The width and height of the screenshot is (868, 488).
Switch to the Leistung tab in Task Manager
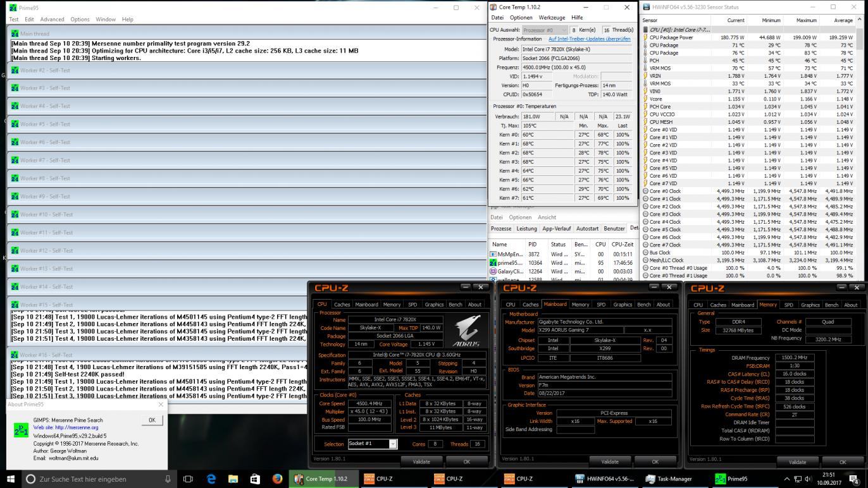(x=526, y=228)
